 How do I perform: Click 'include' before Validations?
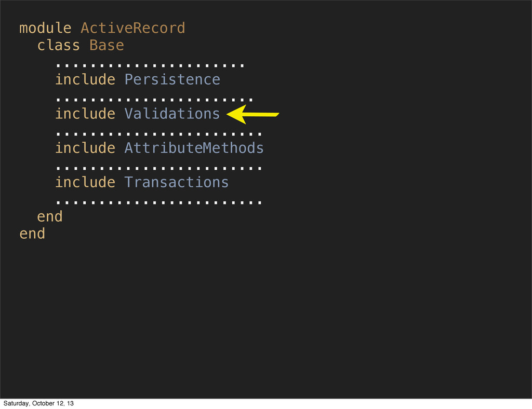(x=86, y=114)
